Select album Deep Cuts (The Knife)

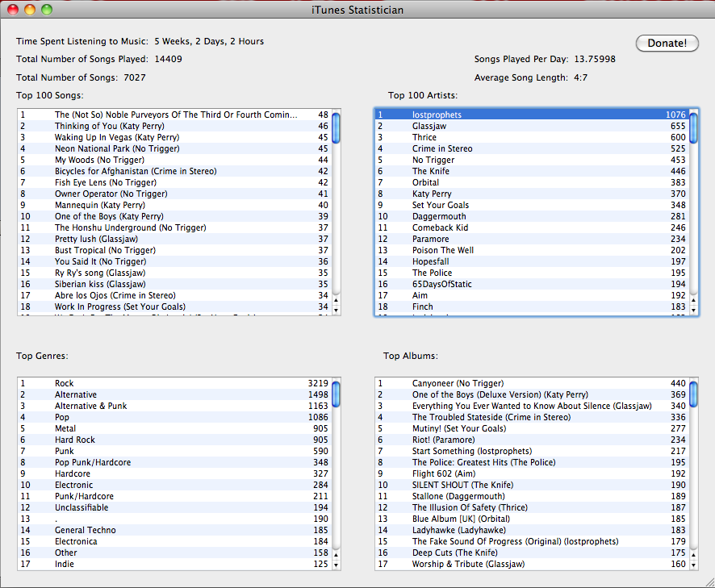point(532,553)
